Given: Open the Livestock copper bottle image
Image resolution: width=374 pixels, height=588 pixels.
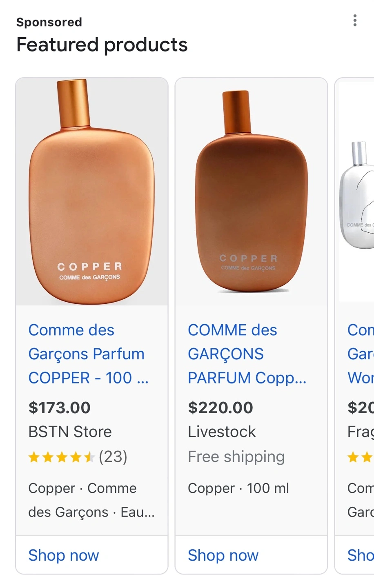Looking at the screenshot, I should click(x=251, y=192).
